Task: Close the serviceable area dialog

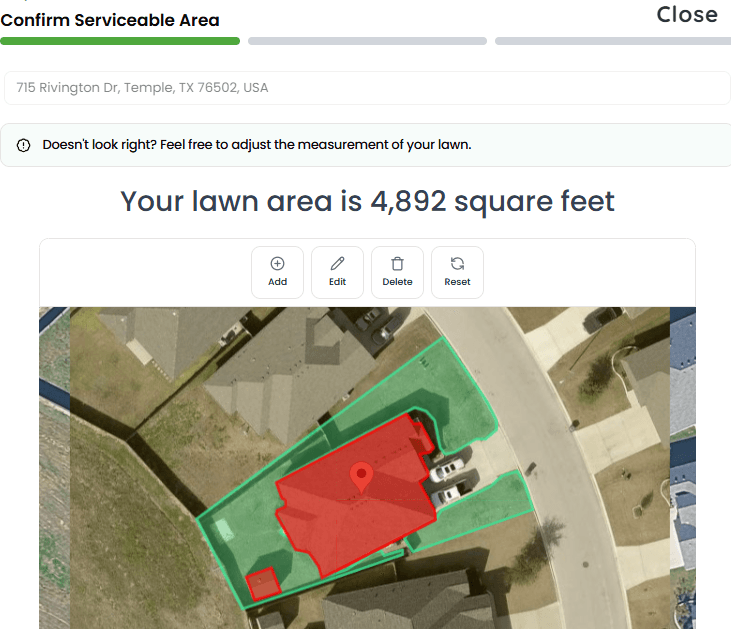Action: (687, 14)
